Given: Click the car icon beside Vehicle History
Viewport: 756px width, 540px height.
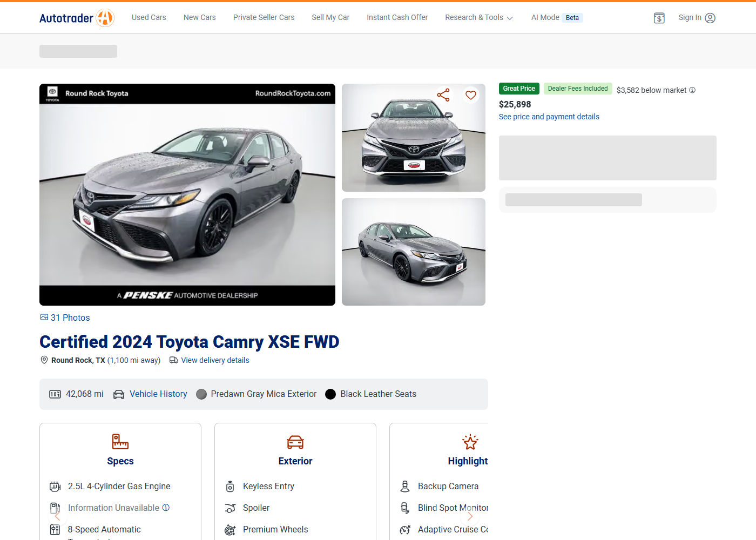Looking at the screenshot, I should (119, 394).
